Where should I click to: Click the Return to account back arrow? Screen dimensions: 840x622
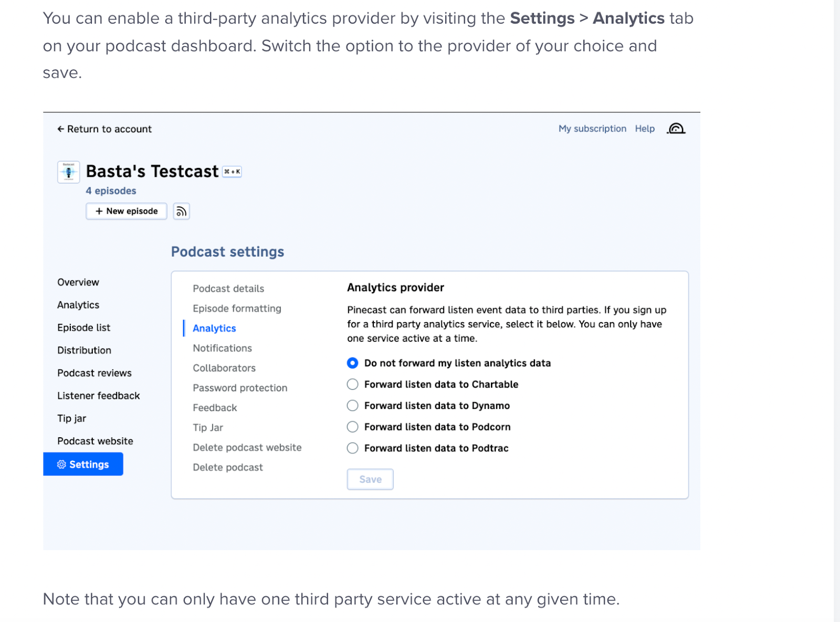pyautogui.click(x=61, y=129)
